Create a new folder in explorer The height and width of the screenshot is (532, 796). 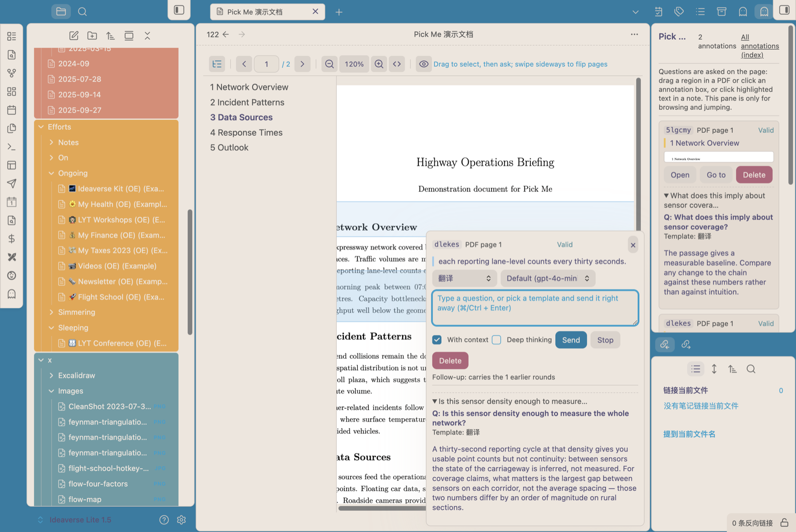[x=92, y=36]
